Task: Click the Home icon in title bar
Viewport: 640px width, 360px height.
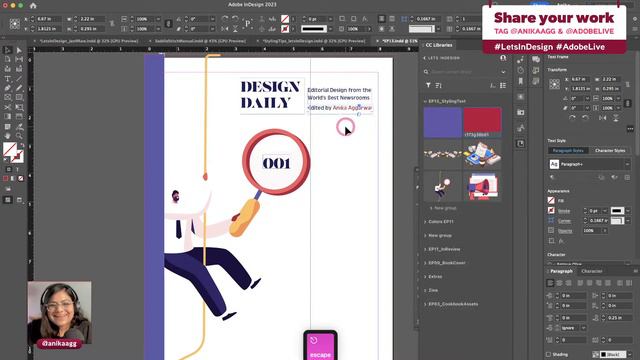Action: [33, 6]
